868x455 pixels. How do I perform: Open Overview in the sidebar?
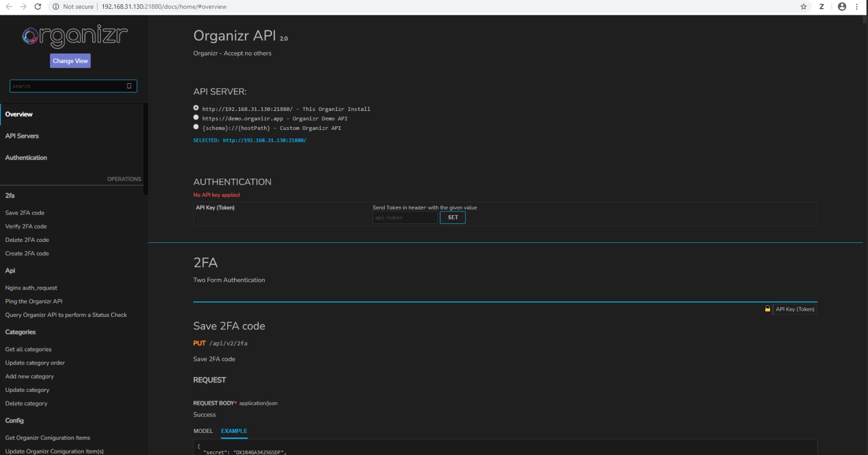pos(19,114)
